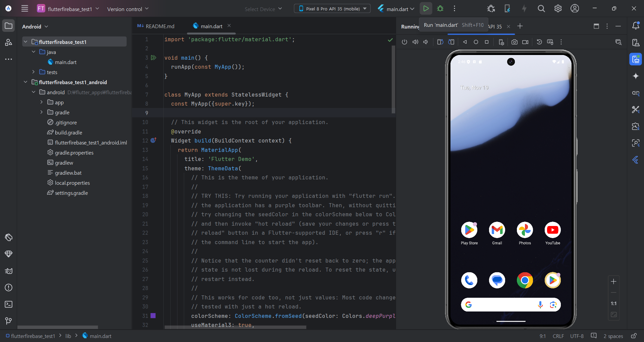Collapse flutterfirebase_test1_android module
Screen dimensions: 644x342
[25, 82]
